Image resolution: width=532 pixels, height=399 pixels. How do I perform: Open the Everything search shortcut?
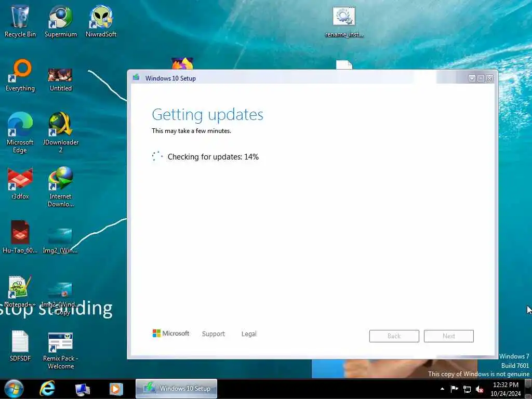coord(20,75)
